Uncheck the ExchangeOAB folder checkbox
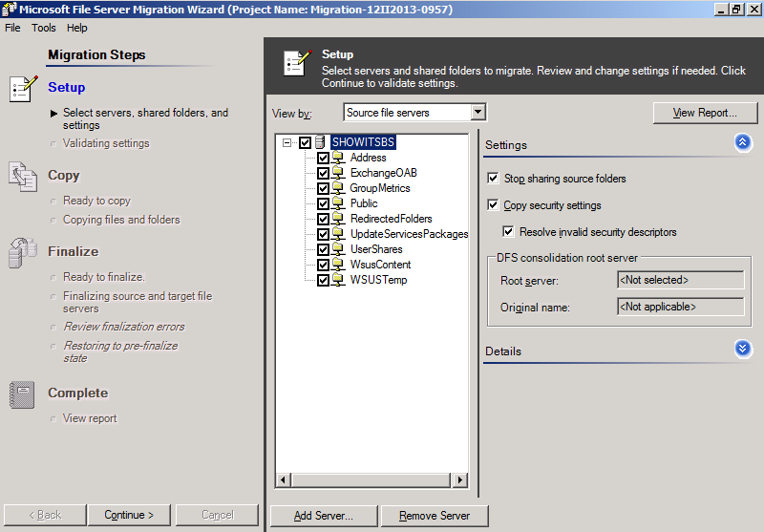 (323, 173)
